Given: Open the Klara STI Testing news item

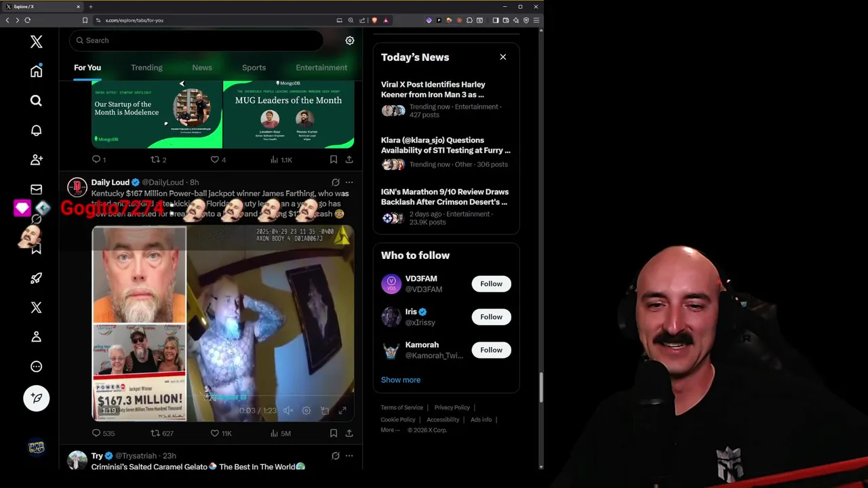Looking at the screenshot, I should click(x=446, y=154).
